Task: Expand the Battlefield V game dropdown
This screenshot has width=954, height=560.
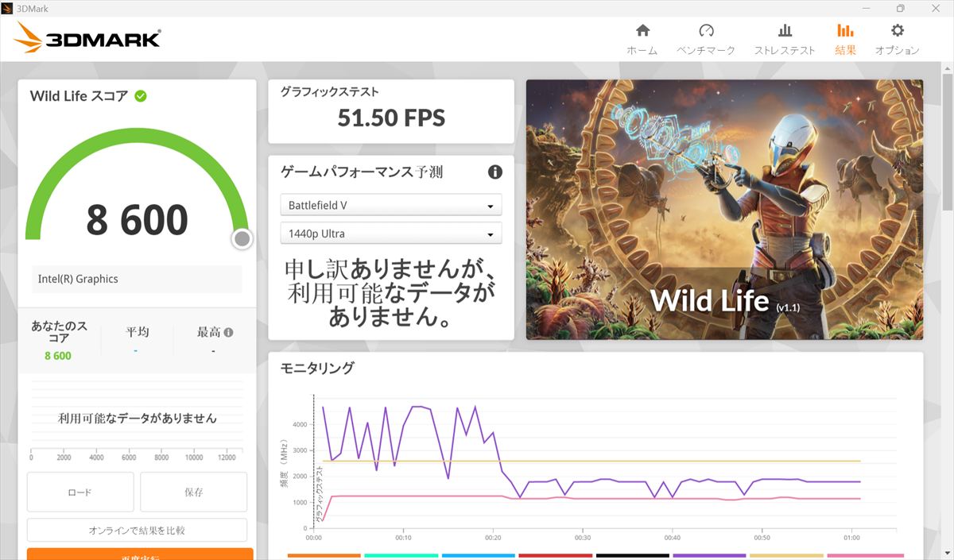Action: (x=391, y=205)
